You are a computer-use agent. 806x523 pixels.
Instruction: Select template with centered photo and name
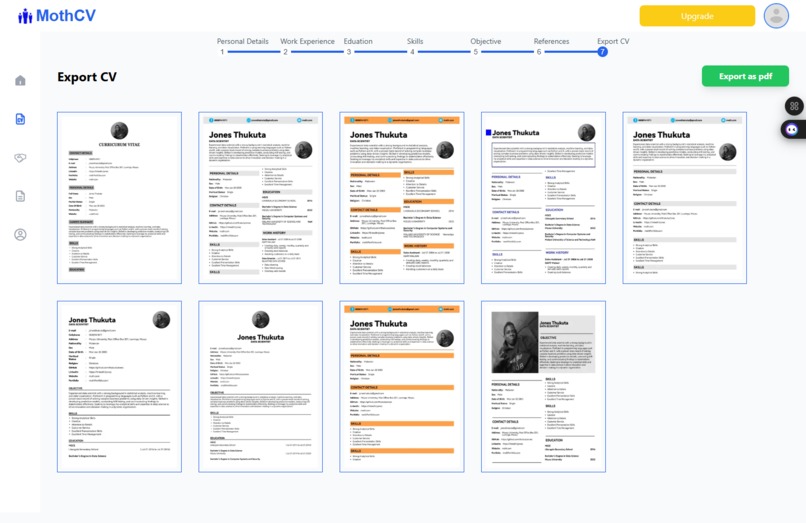(261, 386)
